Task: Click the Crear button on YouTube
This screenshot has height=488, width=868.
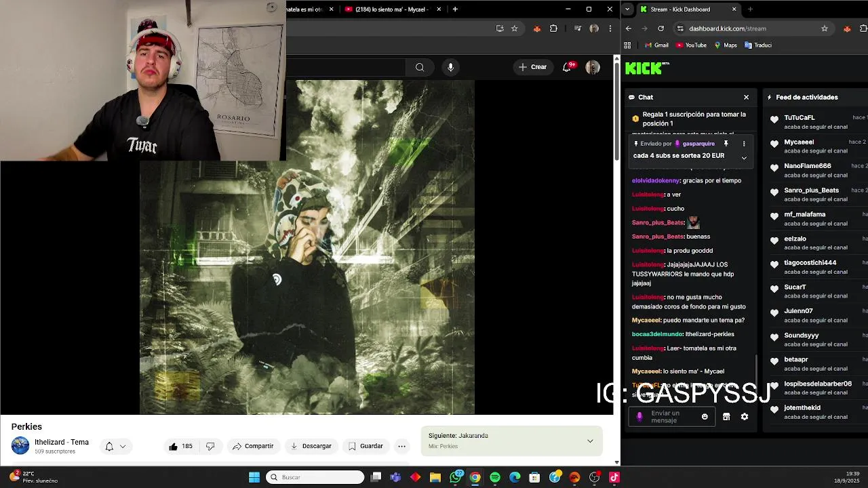Action: coord(532,67)
